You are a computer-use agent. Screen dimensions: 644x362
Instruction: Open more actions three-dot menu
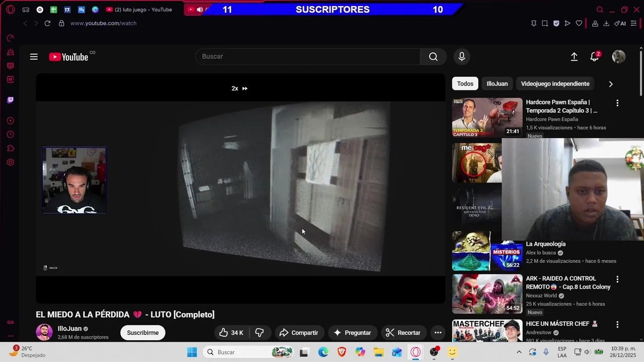(x=438, y=333)
